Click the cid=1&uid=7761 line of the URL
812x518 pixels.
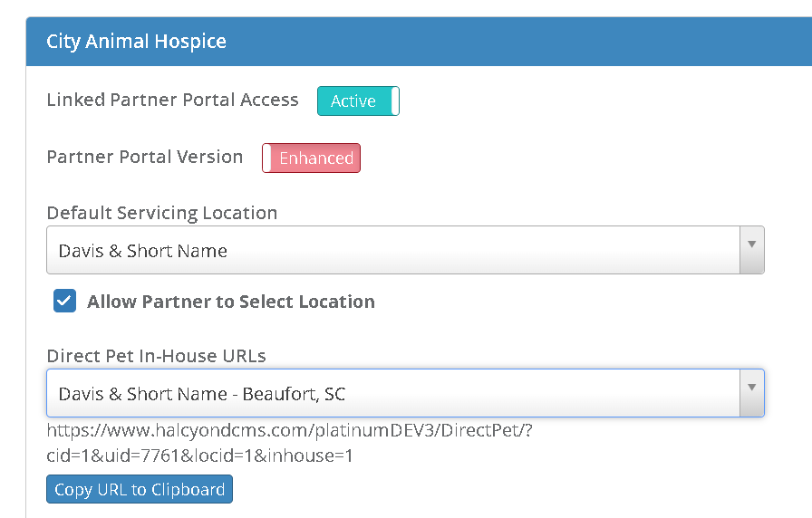click(x=199, y=456)
